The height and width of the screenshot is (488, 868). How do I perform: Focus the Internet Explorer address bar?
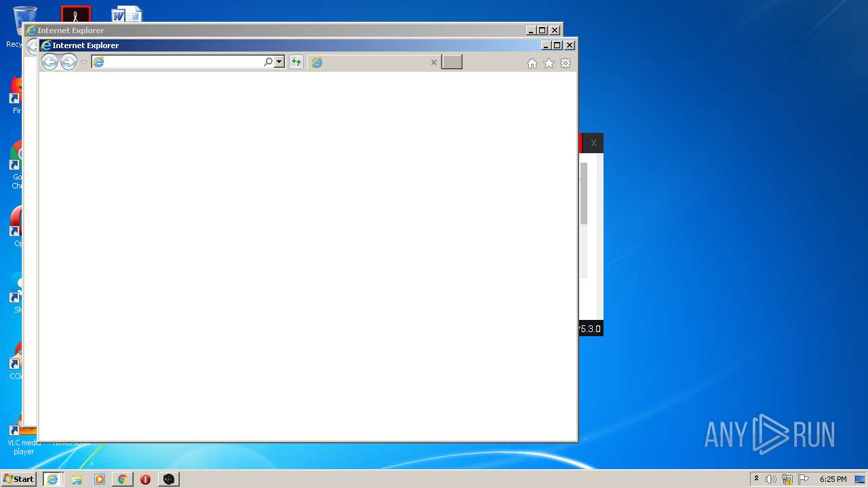point(178,62)
